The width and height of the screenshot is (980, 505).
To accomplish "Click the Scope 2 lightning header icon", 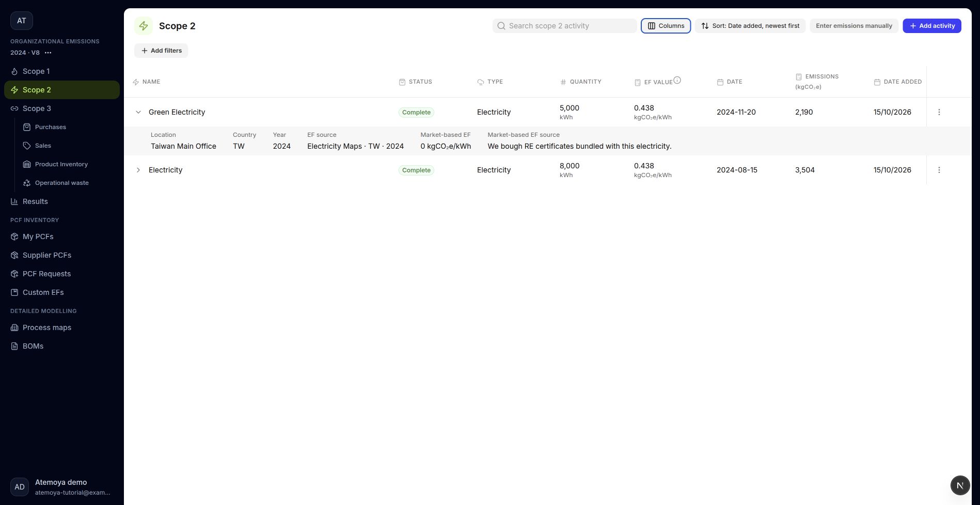I will click(144, 26).
